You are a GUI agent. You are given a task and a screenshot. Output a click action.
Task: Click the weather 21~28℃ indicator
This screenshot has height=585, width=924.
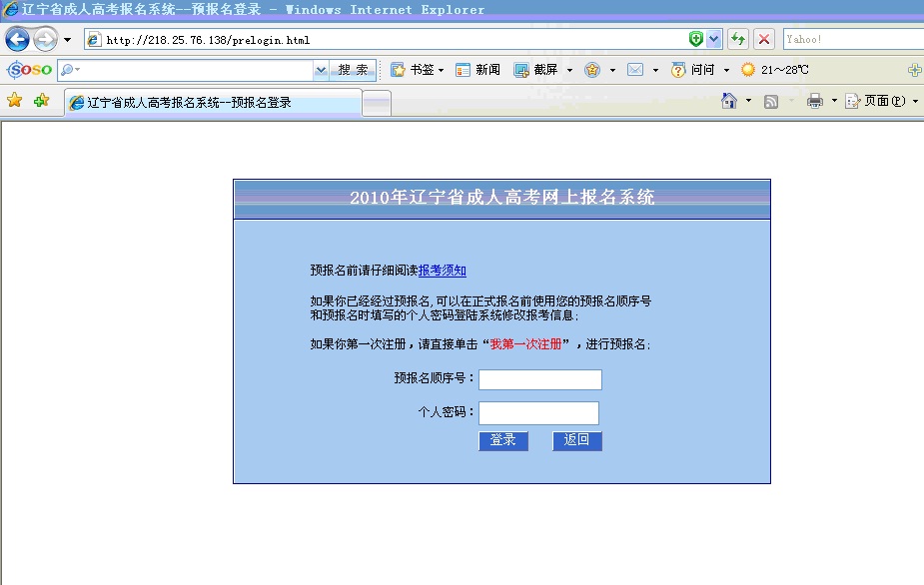(x=775, y=70)
